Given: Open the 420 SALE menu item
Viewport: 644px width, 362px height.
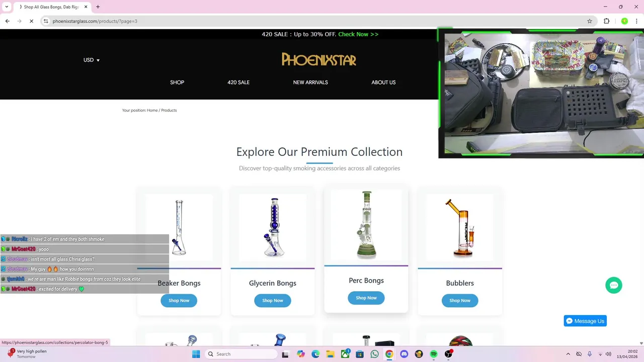Looking at the screenshot, I should pyautogui.click(x=238, y=82).
